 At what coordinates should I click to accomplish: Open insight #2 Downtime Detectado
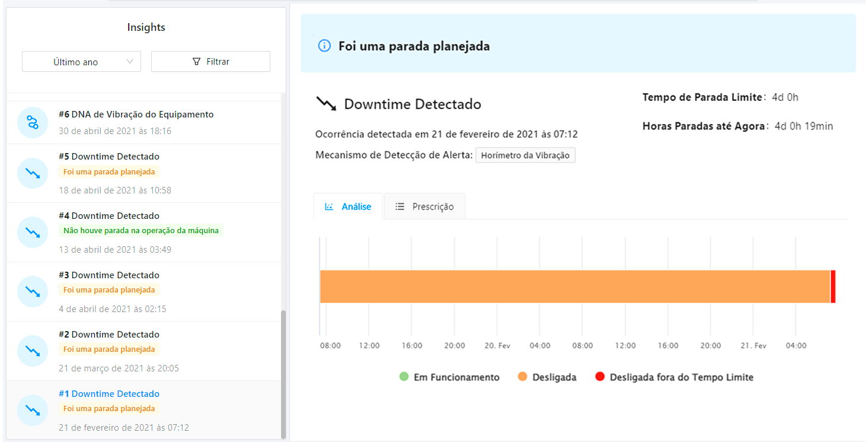[143, 351]
